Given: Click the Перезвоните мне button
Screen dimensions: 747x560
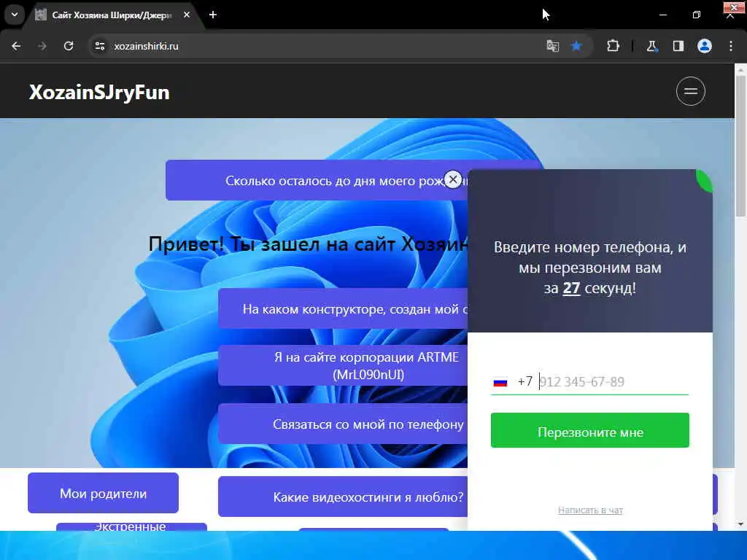Looking at the screenshot, I should click(x=589, y=430).
